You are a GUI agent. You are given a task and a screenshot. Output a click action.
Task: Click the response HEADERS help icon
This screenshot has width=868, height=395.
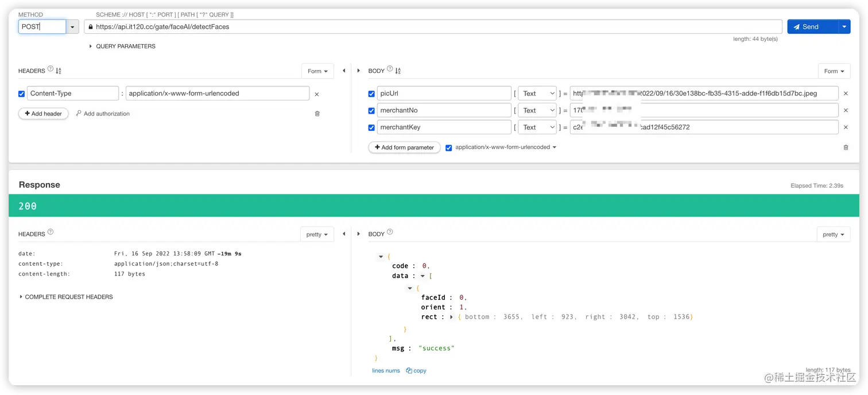51,232
